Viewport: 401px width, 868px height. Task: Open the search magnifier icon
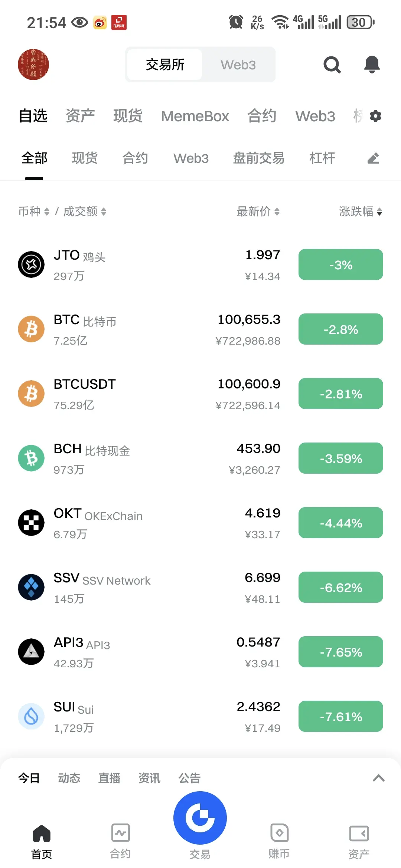[x=332, y=65]
